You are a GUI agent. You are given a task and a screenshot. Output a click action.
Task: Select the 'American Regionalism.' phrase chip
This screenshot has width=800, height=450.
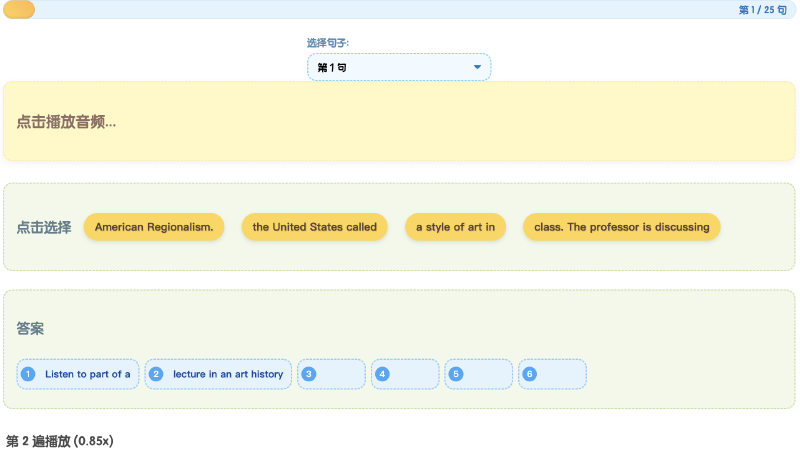154,227
